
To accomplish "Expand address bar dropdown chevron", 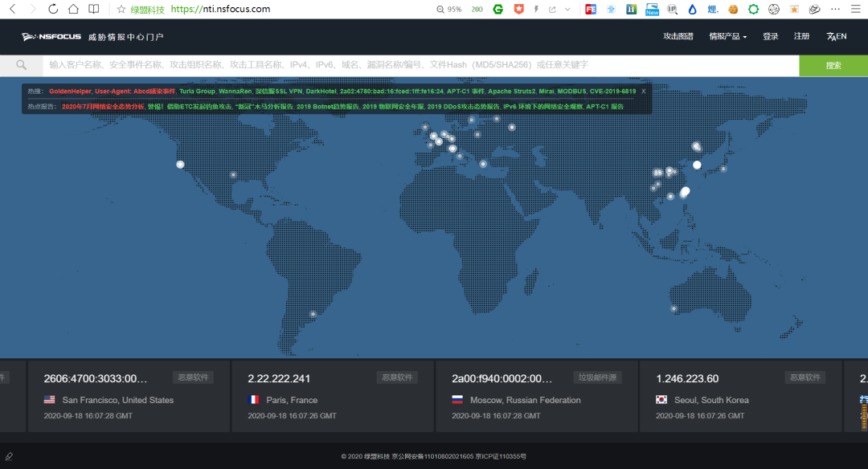I will tap(567, 10).
